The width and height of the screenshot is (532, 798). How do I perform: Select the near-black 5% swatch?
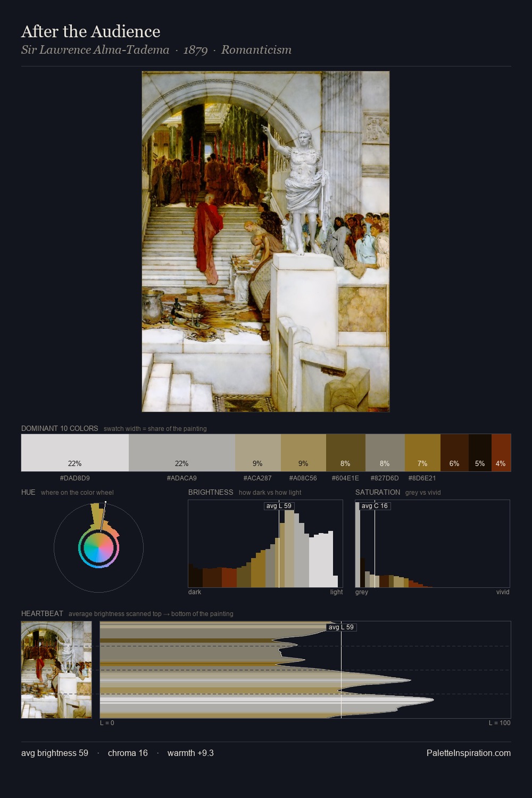click(480, 453)
